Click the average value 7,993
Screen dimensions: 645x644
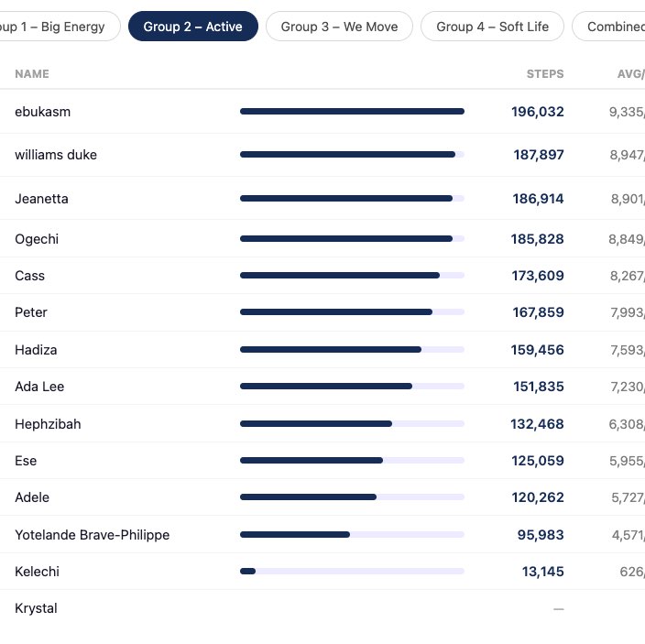[628, 312]
